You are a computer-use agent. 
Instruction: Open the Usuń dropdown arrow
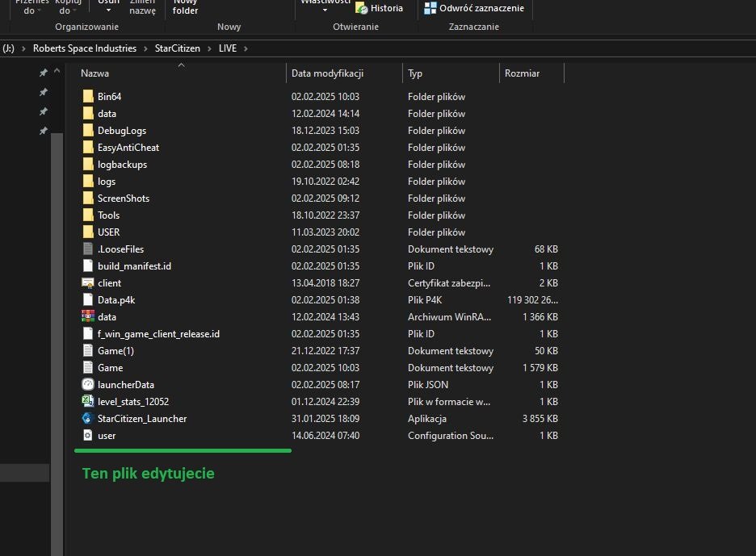(x=108, y=10)
